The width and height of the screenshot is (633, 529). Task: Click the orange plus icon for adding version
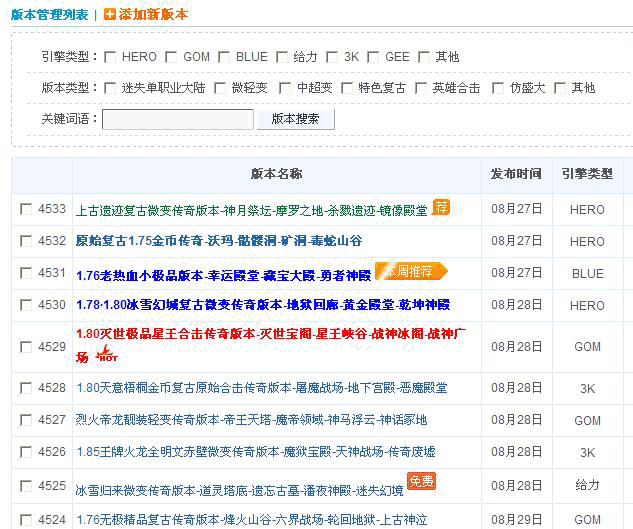pyautogui.click(x=109, y=14)
